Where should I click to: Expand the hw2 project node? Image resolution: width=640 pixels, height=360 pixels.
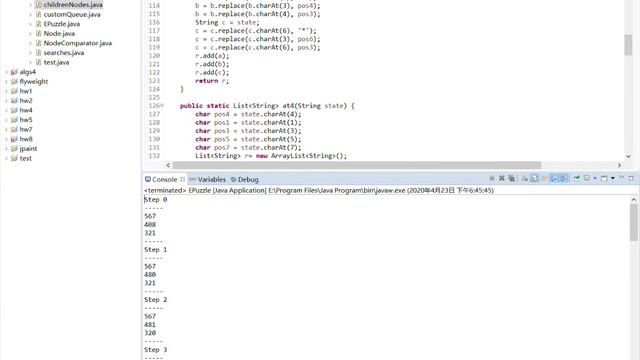pyautogui.click(x=6, y=100)
